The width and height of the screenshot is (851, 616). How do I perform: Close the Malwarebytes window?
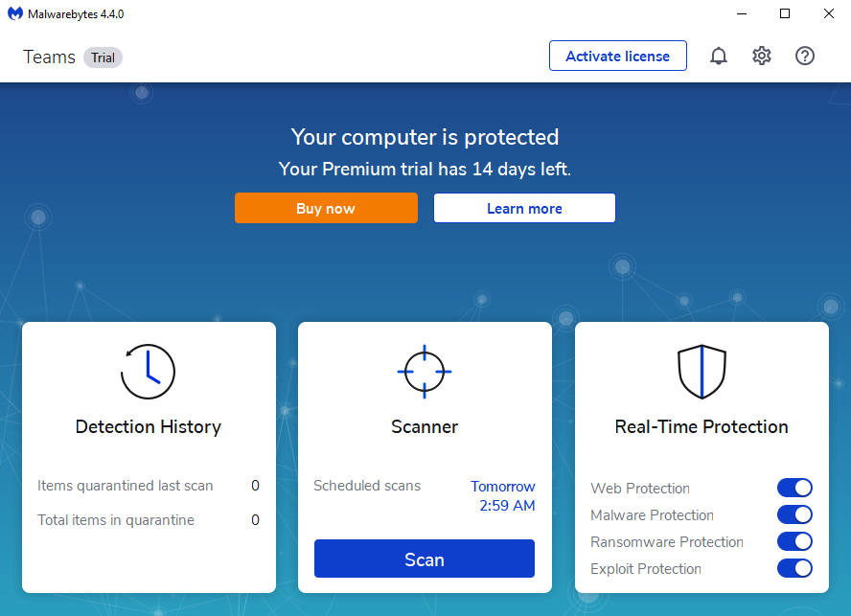tap(828, 13)
